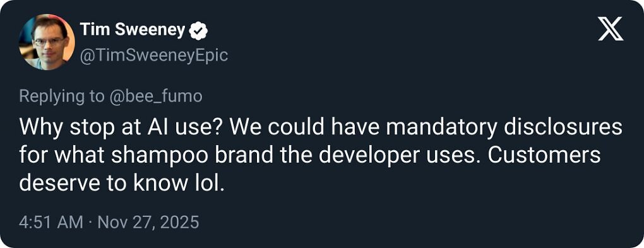Click the X logo icon
This screenshot has height=248, width=644.
tap(611, 29)
